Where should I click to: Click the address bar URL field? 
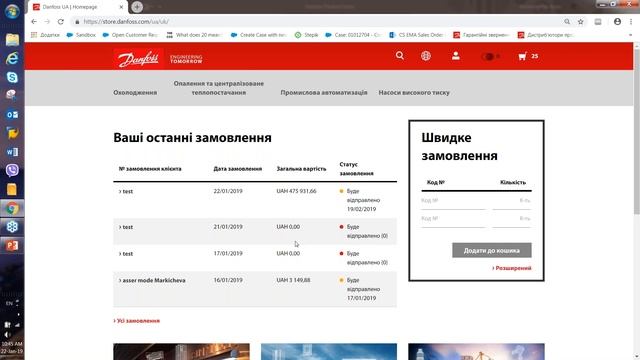[x=314, y=22]
